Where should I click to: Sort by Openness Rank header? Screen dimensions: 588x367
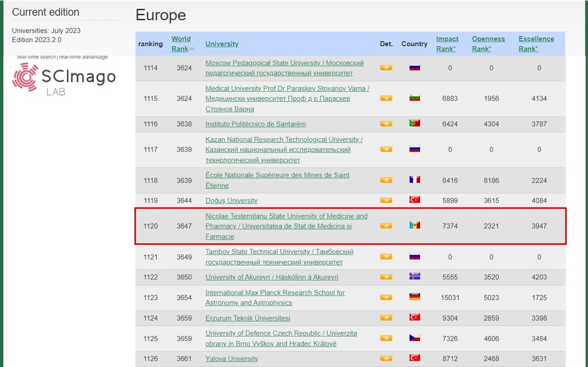pos(488,44)
